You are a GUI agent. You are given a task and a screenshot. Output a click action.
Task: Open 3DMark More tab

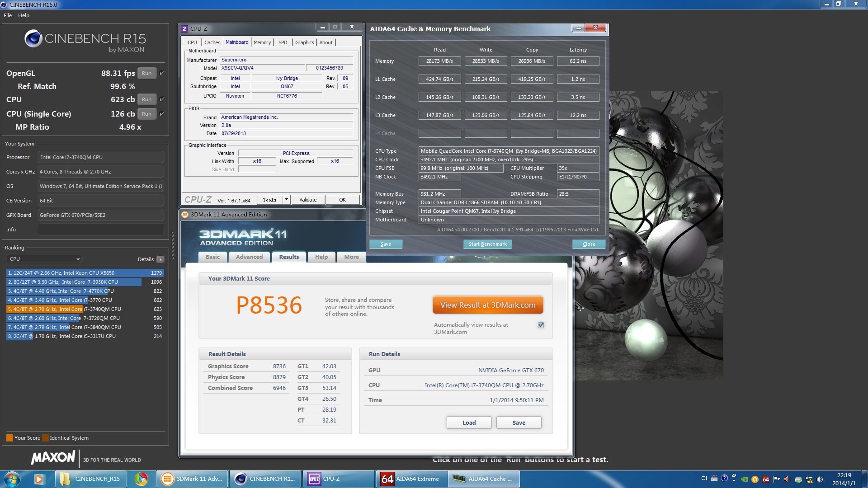pos(351,257)
